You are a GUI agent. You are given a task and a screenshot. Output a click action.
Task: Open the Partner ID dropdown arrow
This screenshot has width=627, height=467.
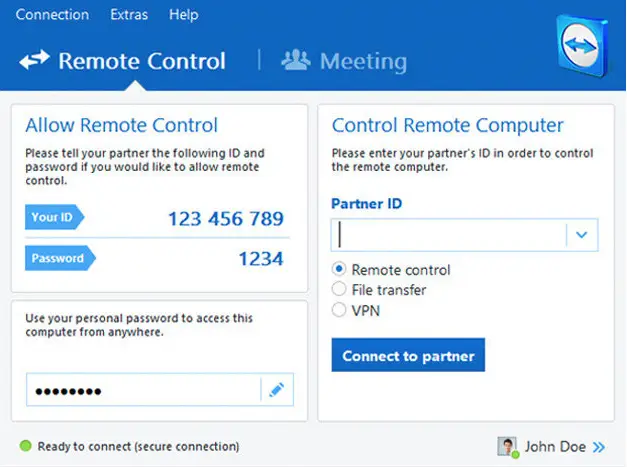tap(582, 235)
